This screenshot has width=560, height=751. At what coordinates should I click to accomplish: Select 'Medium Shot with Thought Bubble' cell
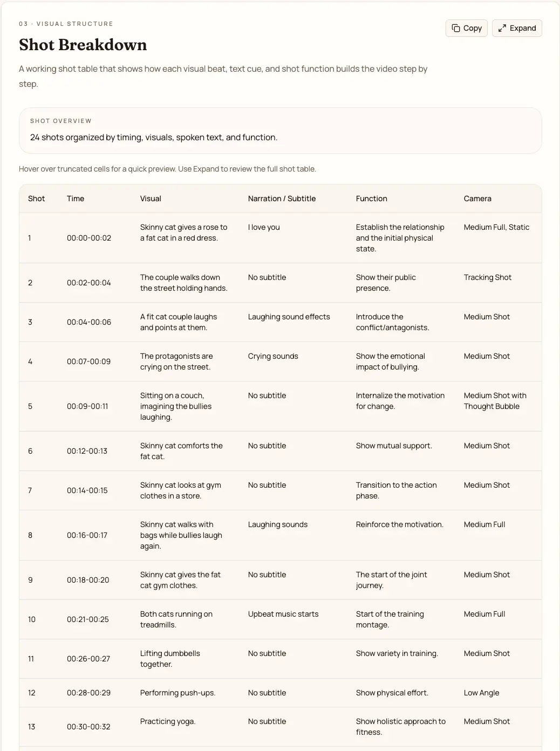495,401
